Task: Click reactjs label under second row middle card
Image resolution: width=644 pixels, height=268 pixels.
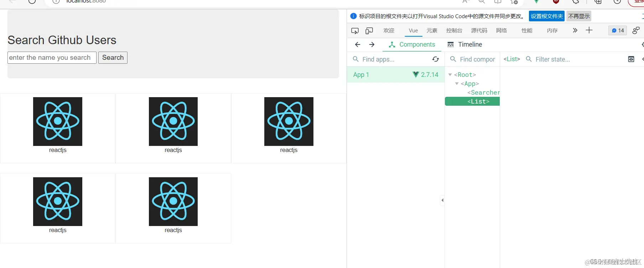Action: 173,230
